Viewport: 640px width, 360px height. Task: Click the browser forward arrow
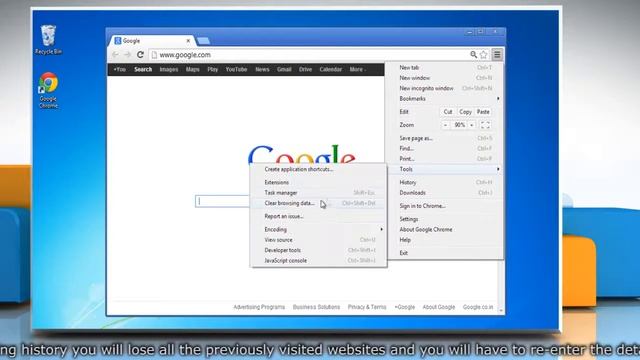pos(127,55)
